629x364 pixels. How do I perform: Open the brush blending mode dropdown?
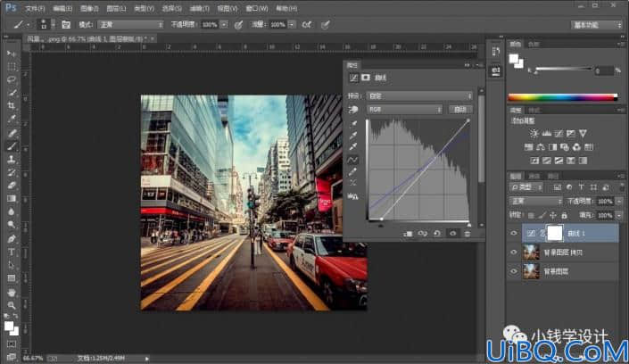click(130, 25)
